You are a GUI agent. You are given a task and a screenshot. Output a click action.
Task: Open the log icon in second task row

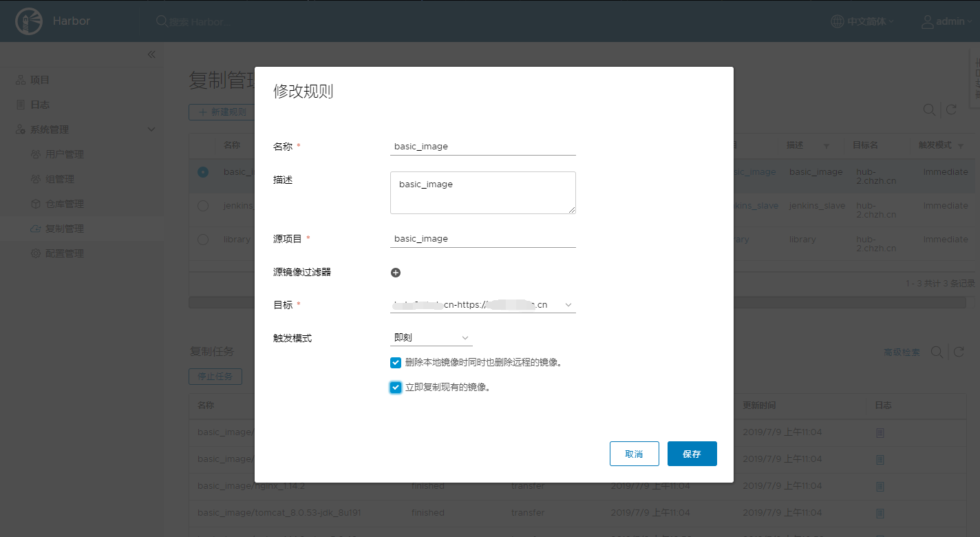click(880, 459)
